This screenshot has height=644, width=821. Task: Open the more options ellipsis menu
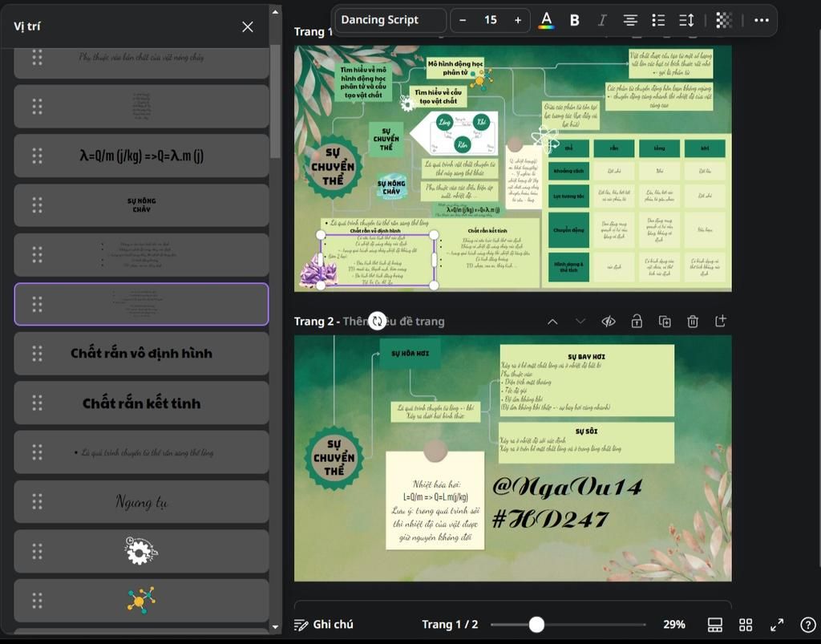(760, 20)
